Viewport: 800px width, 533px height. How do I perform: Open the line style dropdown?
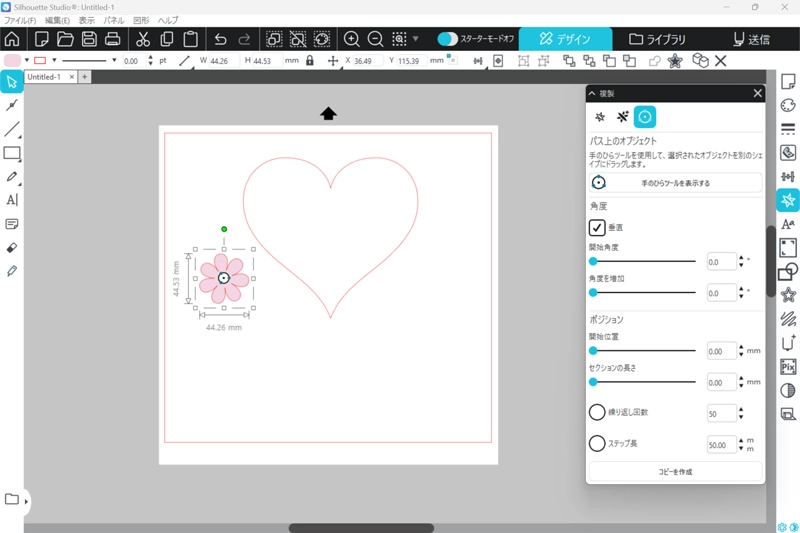tap(114, 61)
